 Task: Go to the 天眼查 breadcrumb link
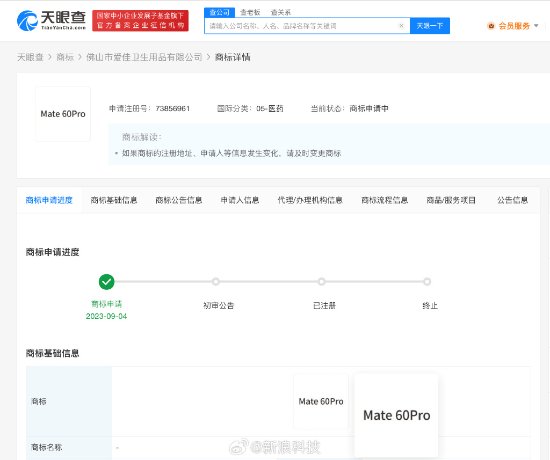(x=30, y=57)
